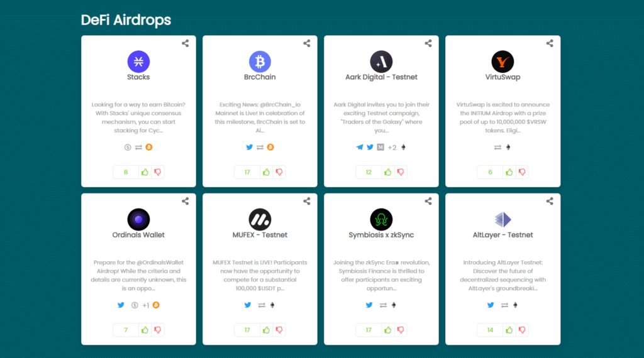
Task: Click the Ordinals Wallet logo
Action: 138,219
